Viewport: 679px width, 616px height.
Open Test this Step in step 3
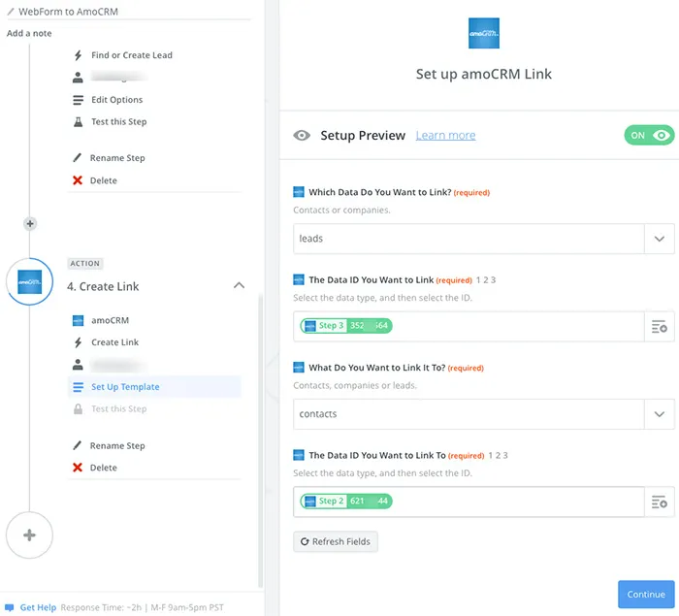pos(119,121)
